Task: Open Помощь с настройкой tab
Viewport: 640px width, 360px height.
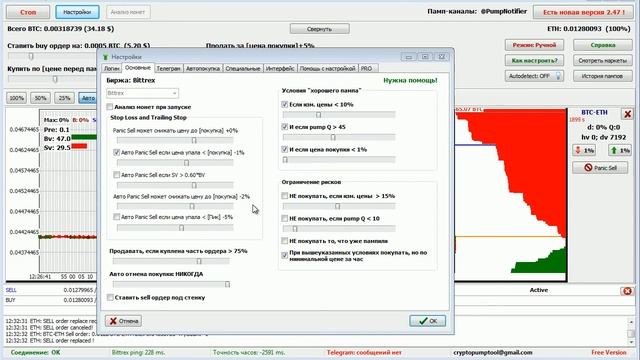Action: [x=327, y=69]
